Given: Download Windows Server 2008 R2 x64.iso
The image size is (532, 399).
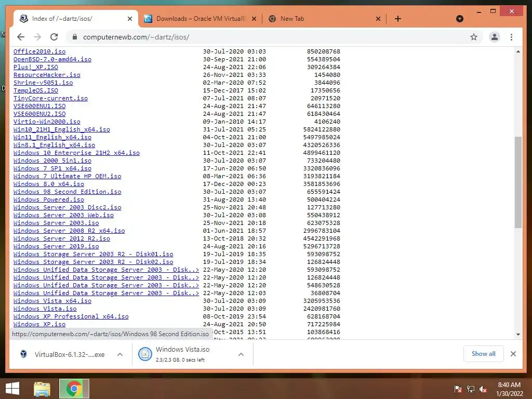Looking at the screenshot, I should pyautogui.click(x=69, y=231).
